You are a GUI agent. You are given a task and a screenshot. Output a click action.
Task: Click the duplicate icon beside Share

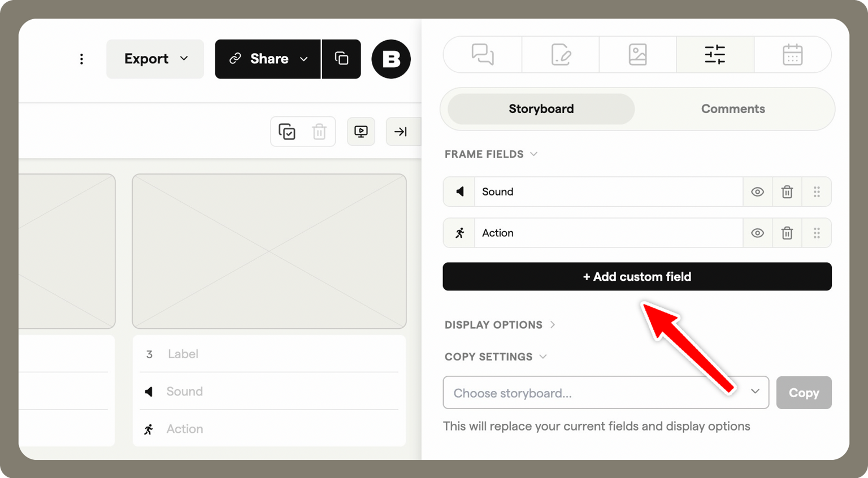[341, 59]
